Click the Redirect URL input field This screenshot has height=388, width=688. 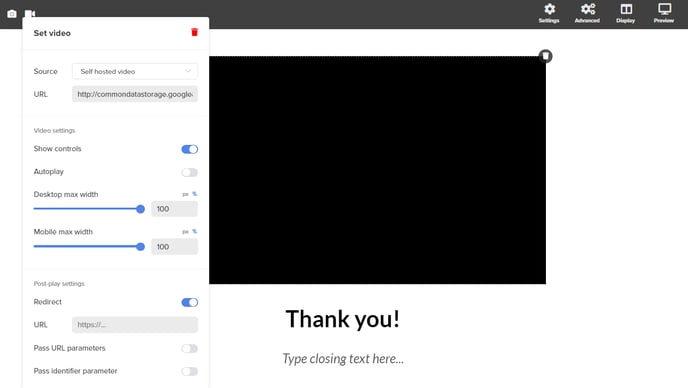(135, 325)
